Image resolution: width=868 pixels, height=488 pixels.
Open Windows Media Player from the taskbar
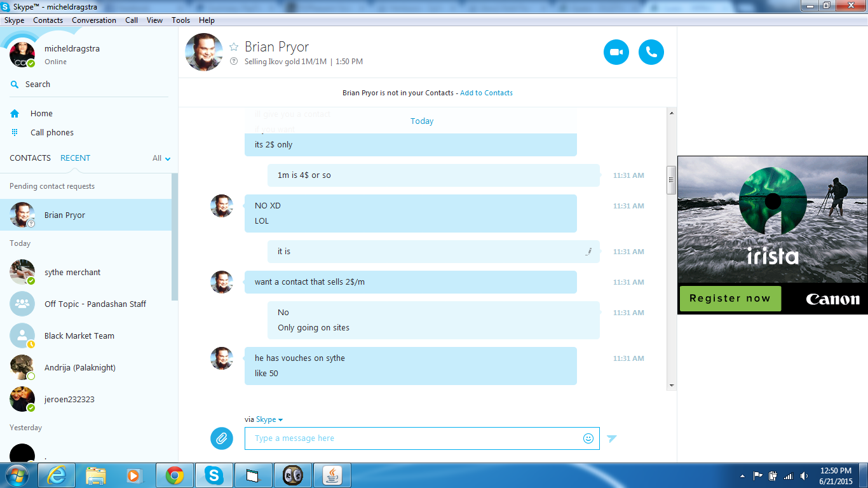click(x=134, y=475)
